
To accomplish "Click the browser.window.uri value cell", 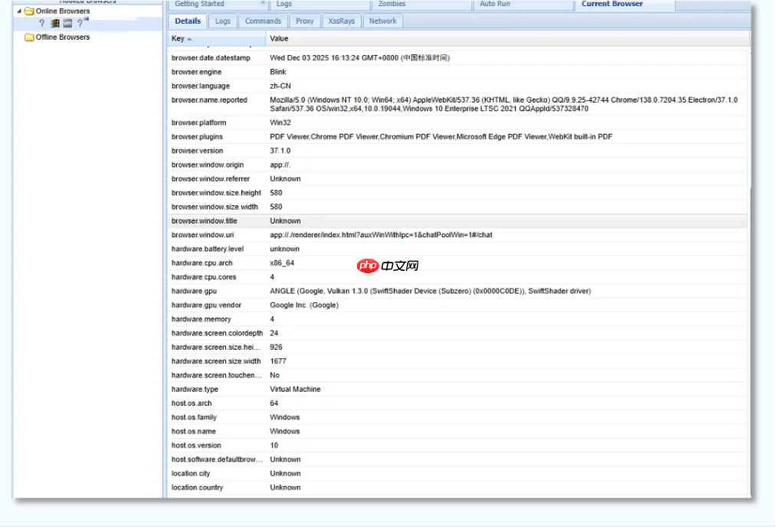I will 381,235.
